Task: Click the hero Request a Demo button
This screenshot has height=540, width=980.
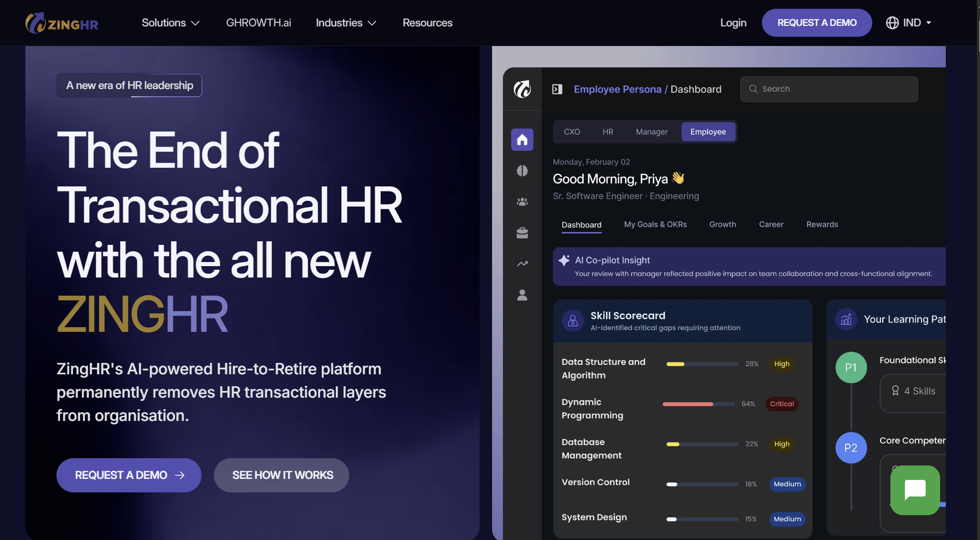Action: [129, 475]
